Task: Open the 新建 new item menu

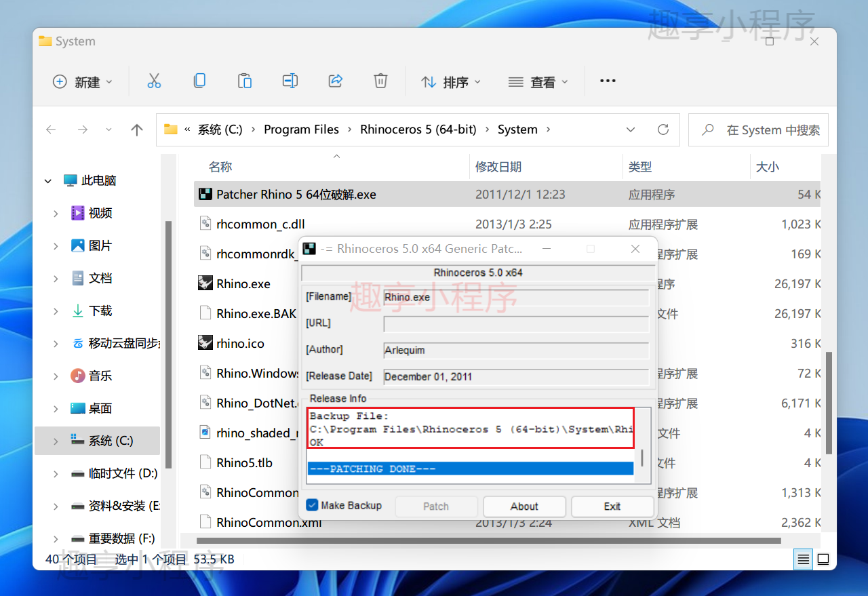Action: (82, 81)
